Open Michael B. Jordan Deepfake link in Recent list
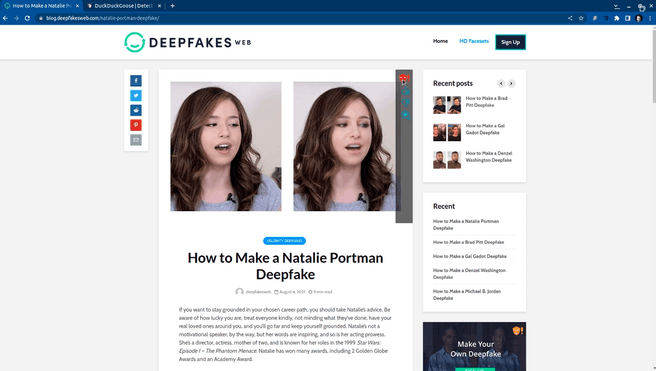The height and width of the screenshot is (371, 656). coord(466,294)
